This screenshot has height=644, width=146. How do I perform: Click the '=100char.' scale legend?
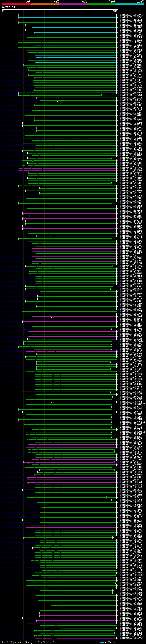click(109, 642)
